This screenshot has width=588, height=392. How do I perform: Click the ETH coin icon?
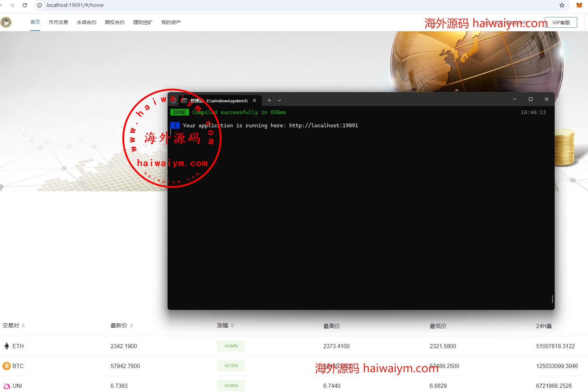click(x=7, y=346)
